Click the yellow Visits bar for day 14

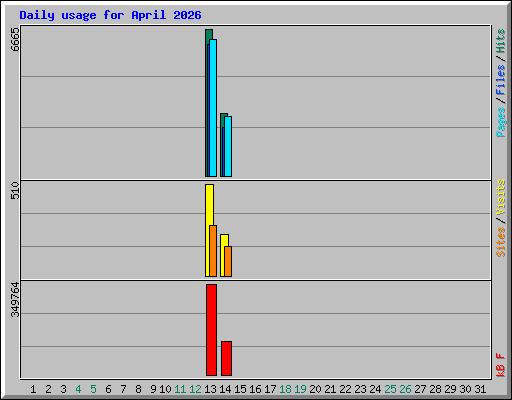tap(224, 240)
